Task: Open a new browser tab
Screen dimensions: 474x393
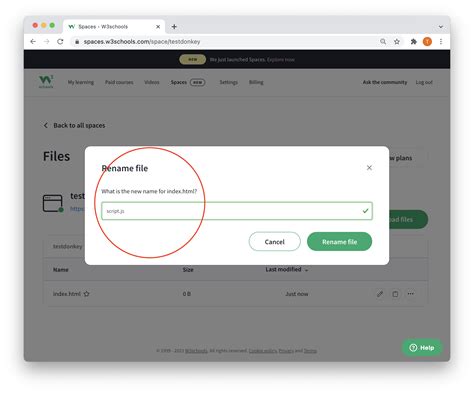Action: [174, 27]
